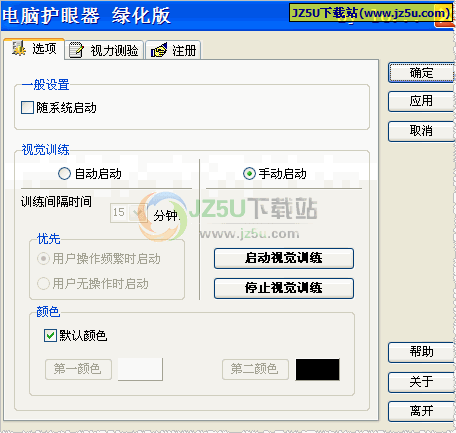Image resolution: width=456 pixels, height=433 pixels.
Task: Click the 第一颜色 button
Action: (78, 369)
